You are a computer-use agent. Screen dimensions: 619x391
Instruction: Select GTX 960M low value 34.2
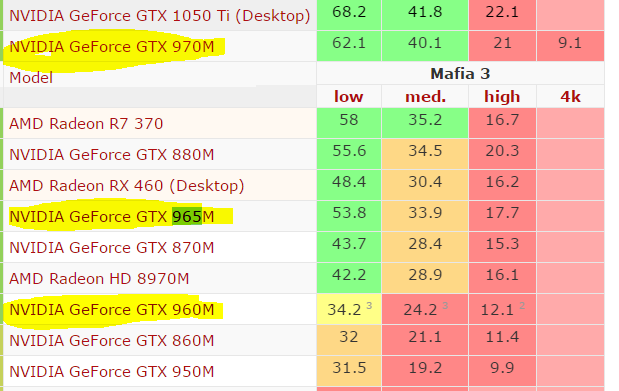344,310
